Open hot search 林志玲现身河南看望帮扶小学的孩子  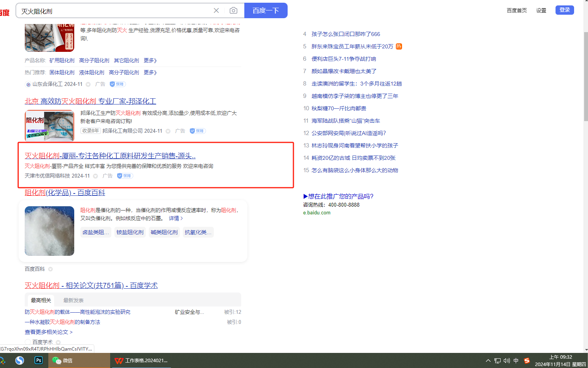355,145
